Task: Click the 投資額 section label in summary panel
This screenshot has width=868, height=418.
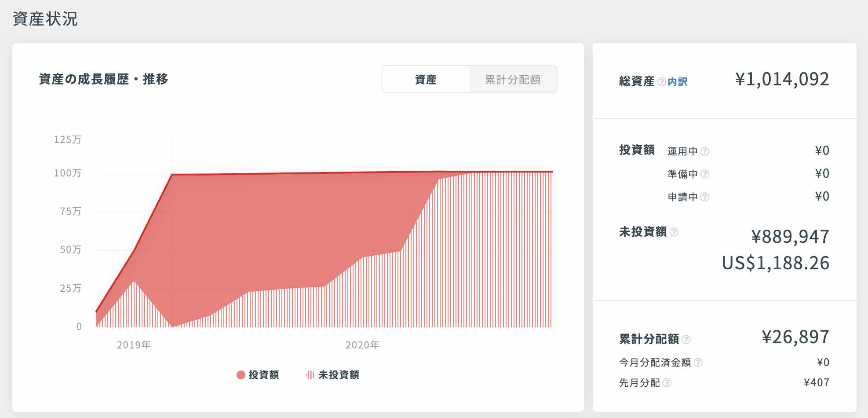Action: click(637, 150)
